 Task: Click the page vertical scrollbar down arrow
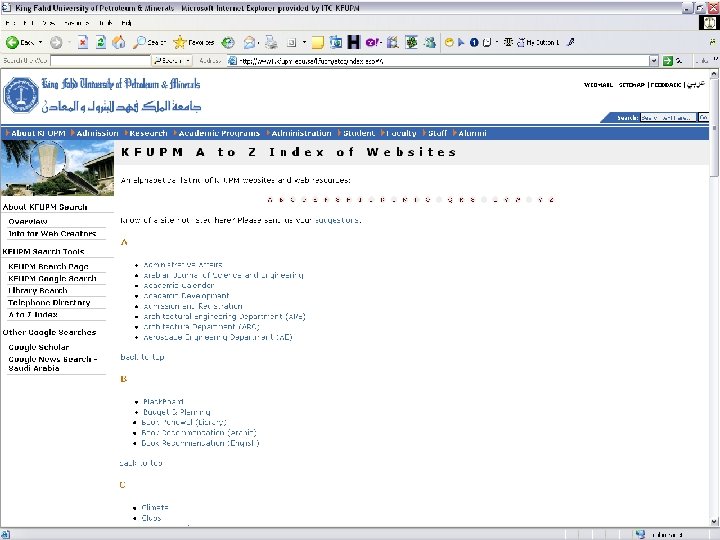coord(714,522)
